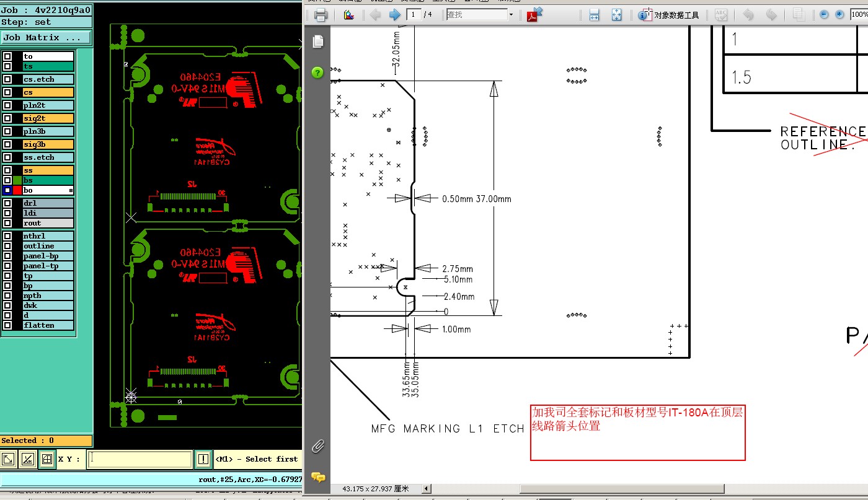The width and height of the screenshot is (868, 500).
Task: Toggle the checkbox for layer bo
Action: click(x=7, y=190)
